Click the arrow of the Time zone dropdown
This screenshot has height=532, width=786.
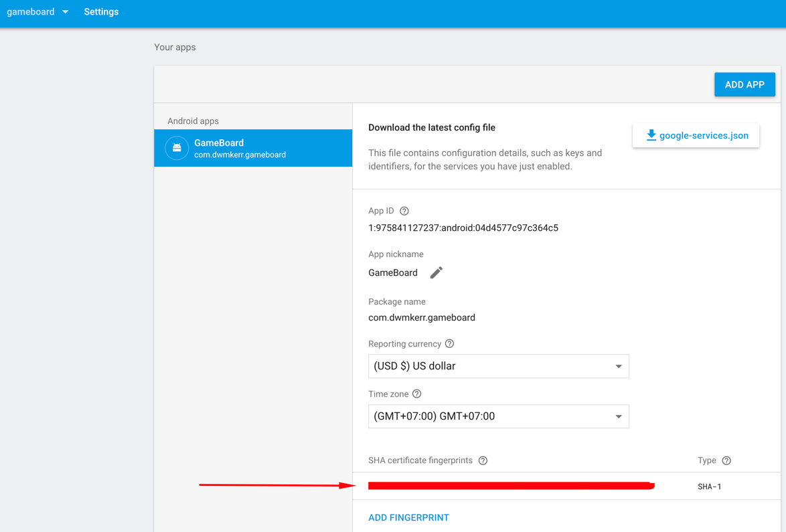pos(619,417)
